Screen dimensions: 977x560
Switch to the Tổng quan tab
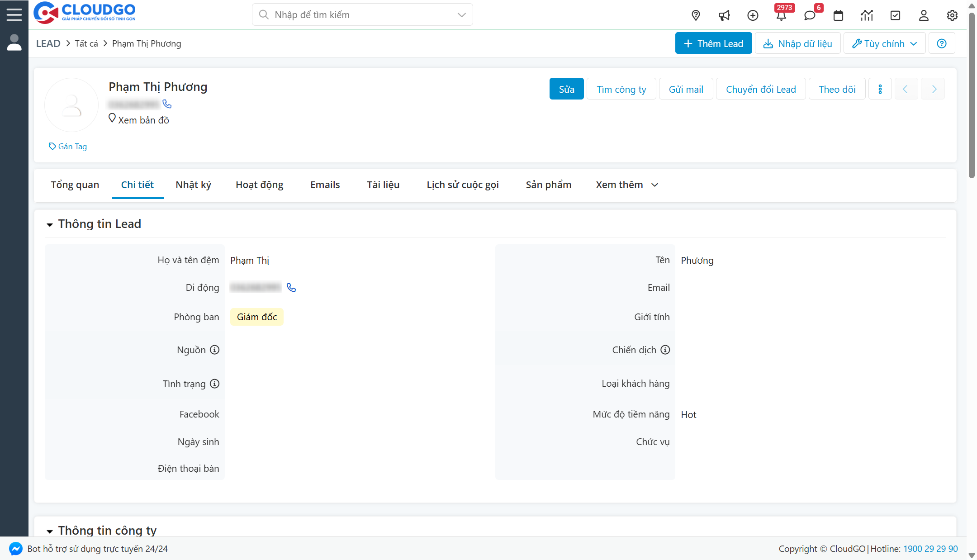[x=75, y=185]
